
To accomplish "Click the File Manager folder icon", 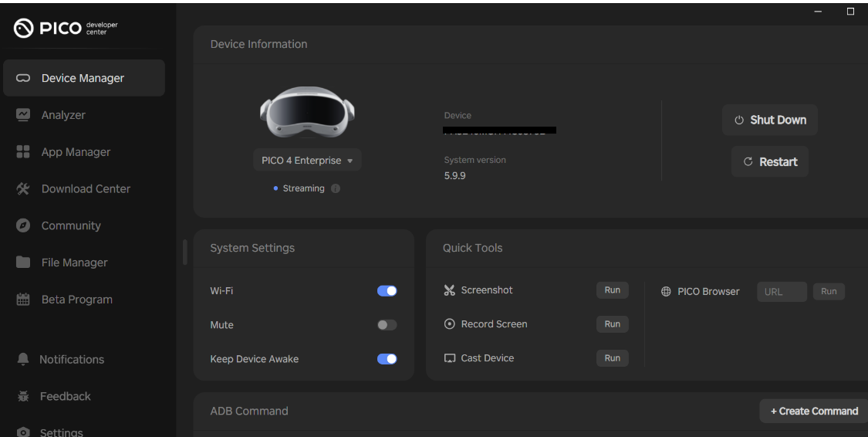I will coord(23,263).
